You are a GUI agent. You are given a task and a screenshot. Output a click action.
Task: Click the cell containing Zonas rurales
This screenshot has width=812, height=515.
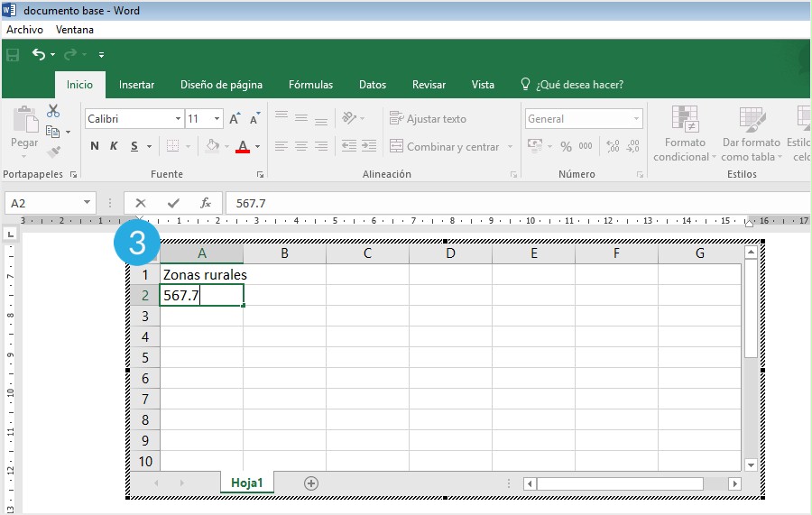pyautogui.click(x=201, y=275)
